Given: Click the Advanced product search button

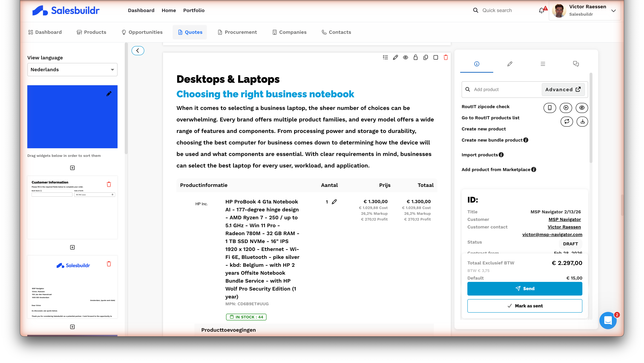Looking at the screenshot, I should (x=563, y=89).
